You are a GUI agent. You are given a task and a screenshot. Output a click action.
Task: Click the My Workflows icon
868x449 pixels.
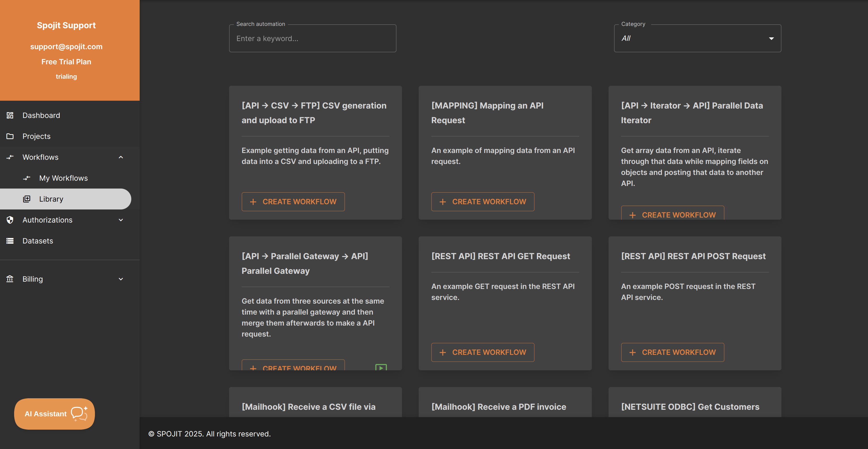[x=27, y=178]
